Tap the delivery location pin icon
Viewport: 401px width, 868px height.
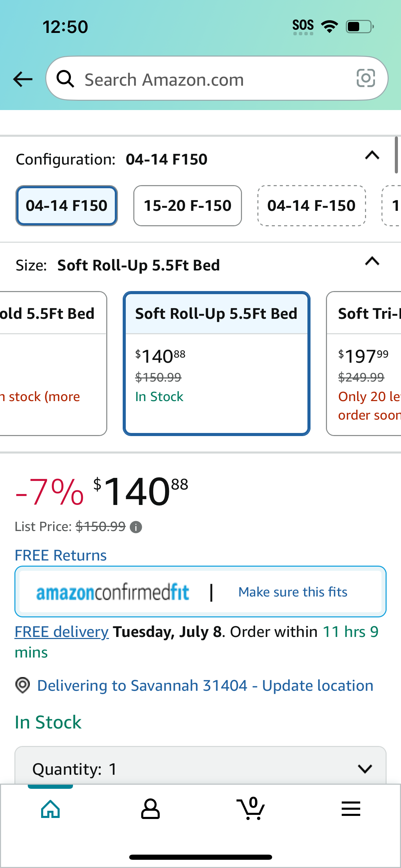[x=23, y=685]
